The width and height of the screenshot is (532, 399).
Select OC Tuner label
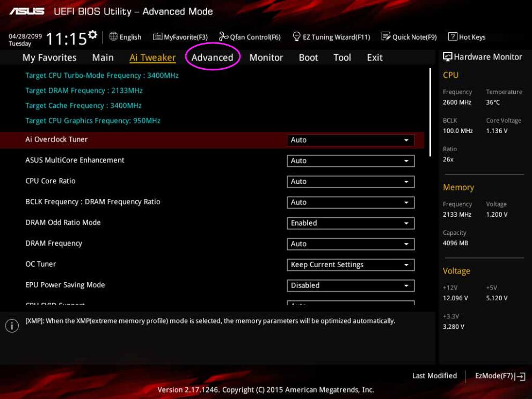[40, 264]
